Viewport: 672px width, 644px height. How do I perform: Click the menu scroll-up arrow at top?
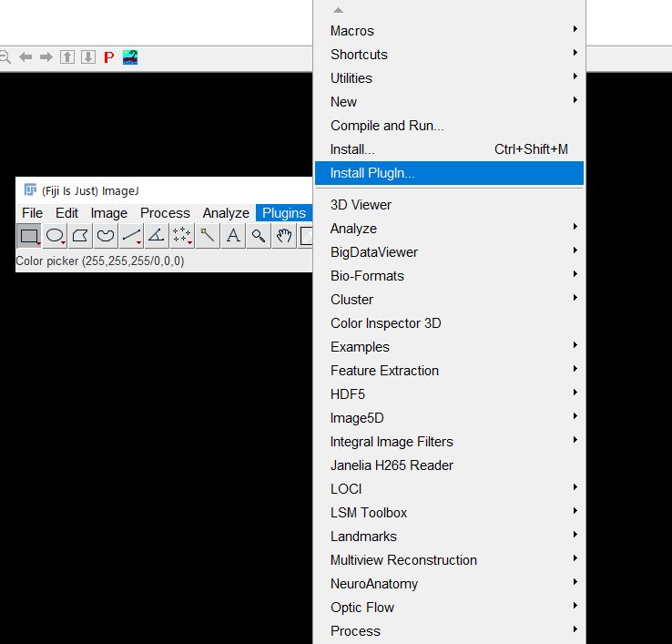point(338,10)
